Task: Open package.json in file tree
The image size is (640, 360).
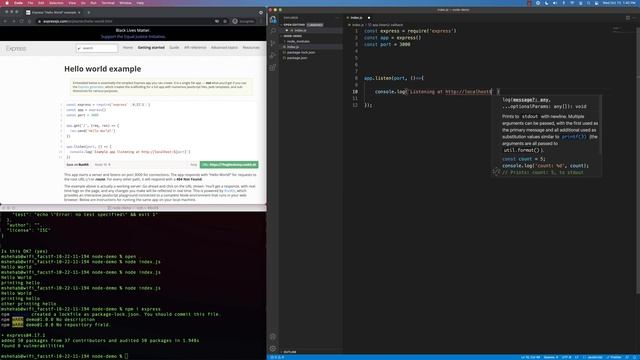Action: [312, 58]
